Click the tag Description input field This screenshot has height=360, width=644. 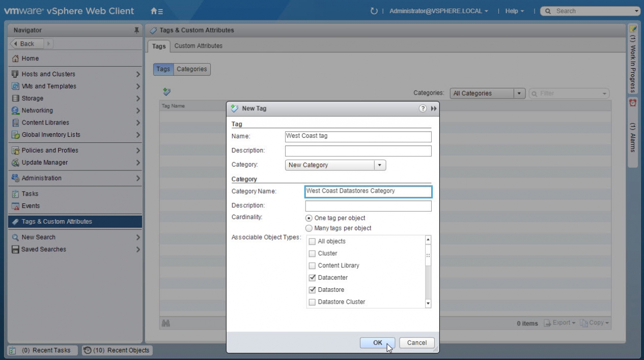(358, 151)
